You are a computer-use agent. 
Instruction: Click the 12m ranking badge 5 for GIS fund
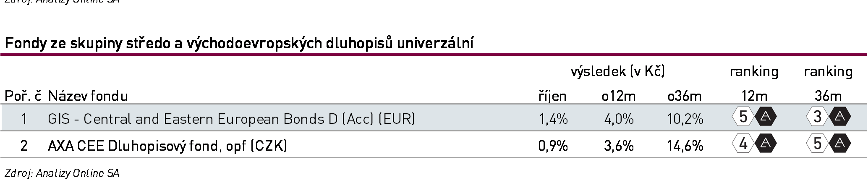[744, 117]
